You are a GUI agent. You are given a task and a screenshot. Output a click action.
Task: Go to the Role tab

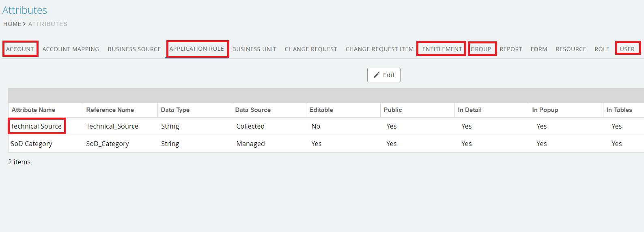pos(602,49)
